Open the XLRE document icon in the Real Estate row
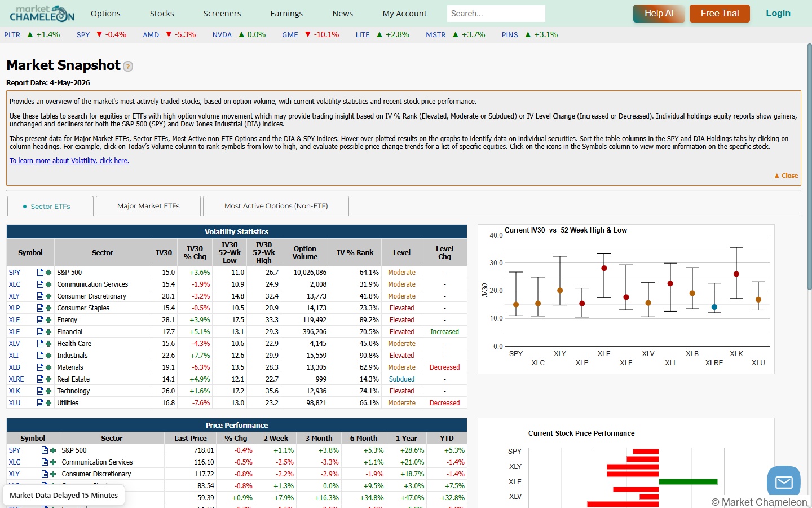Viewport: 812px width, 508px height. coord(40,379)
